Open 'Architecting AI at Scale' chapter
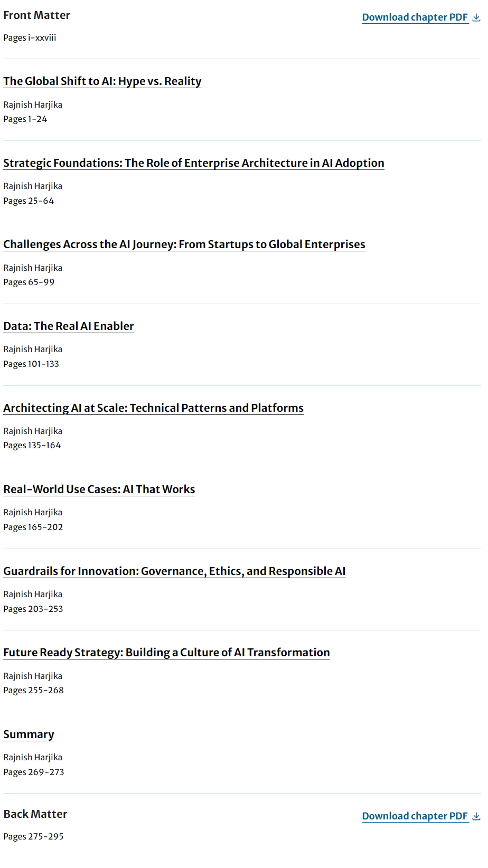 [x=154, y=408]
